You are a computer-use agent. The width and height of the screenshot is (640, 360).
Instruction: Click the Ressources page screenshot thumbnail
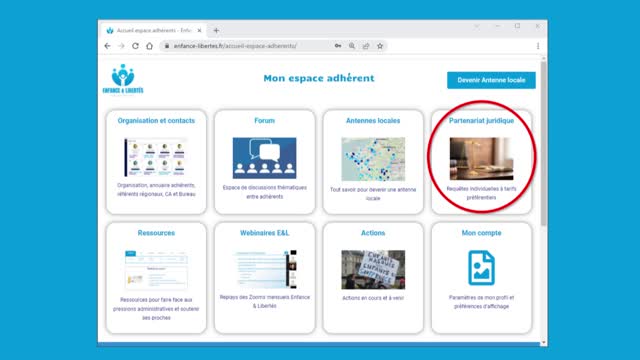point(156,269)
